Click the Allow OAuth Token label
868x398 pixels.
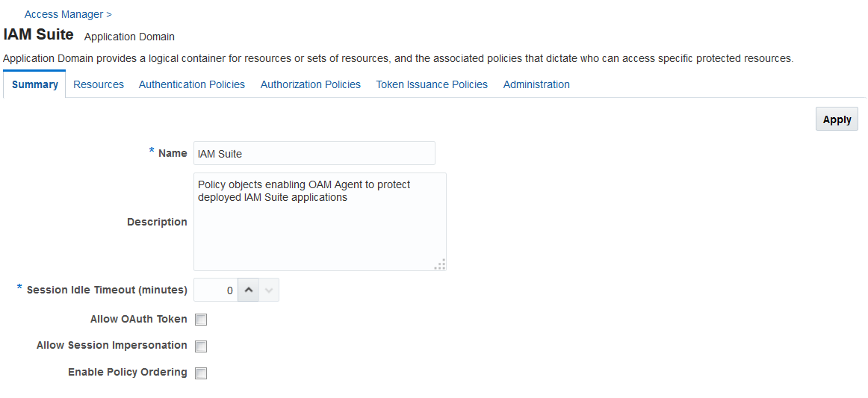click(x=138, y=319)
